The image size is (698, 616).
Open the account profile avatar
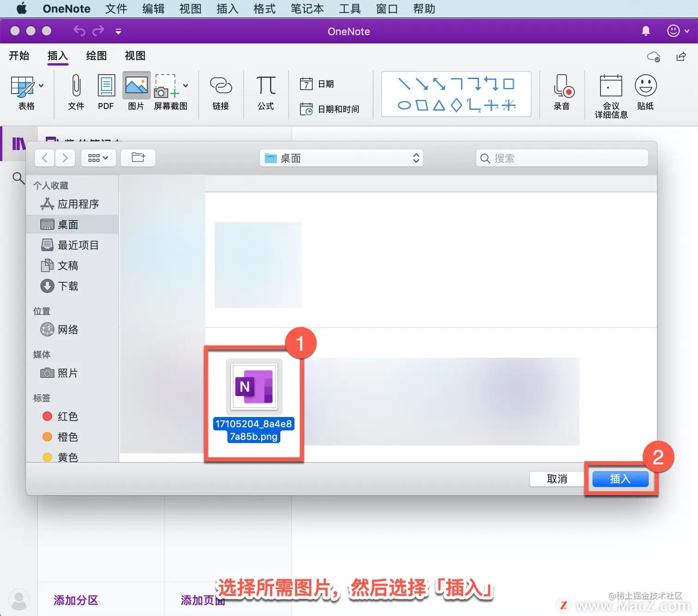(x=19, y=599)
